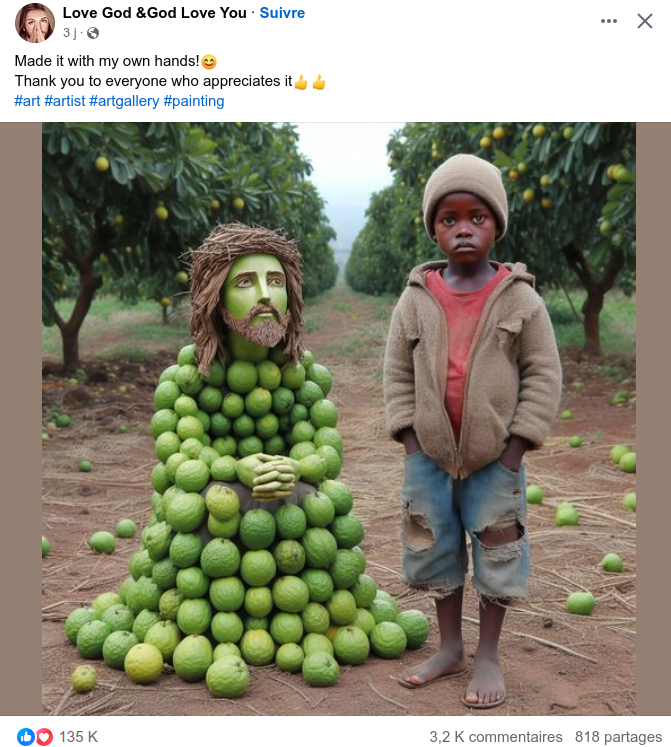Open the three-dots post options menu

pyautogui.click(x=609, y=21)
